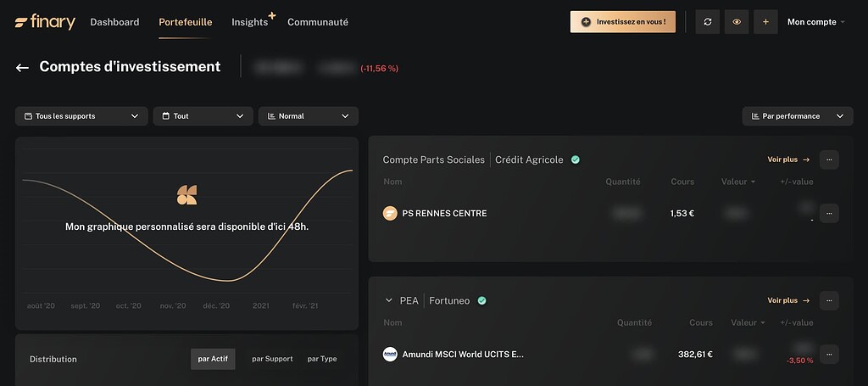Open options for PS RENNES CENTRE row

(x=829, y=213)
